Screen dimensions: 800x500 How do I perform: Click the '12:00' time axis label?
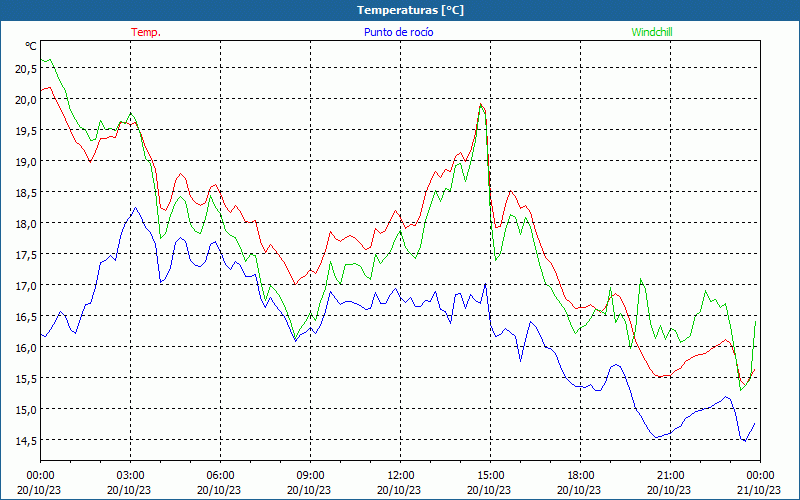(x=401, y=475)
